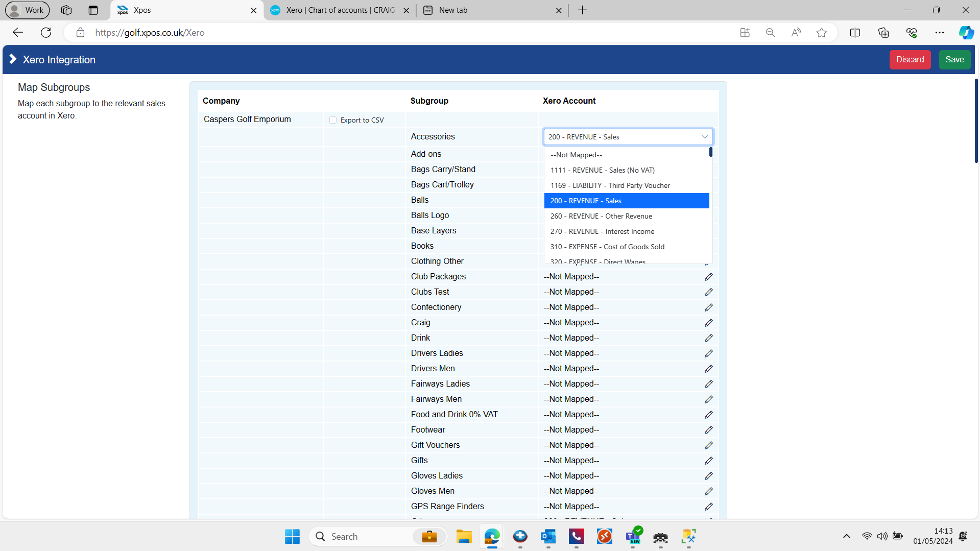
Task: Open browser zoom magnifier icon
Action: [x=770, y=33]
